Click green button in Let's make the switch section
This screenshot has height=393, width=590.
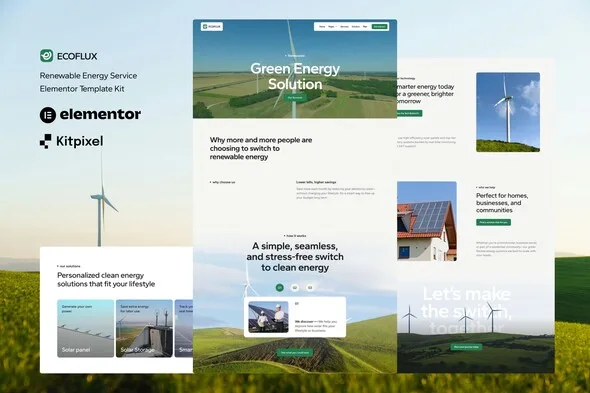click(x=467, y=347)
